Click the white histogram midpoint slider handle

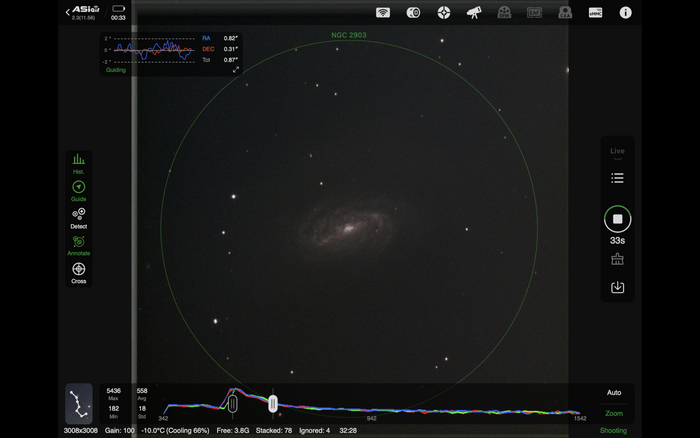pyautogui.click(x=273, y=403)
